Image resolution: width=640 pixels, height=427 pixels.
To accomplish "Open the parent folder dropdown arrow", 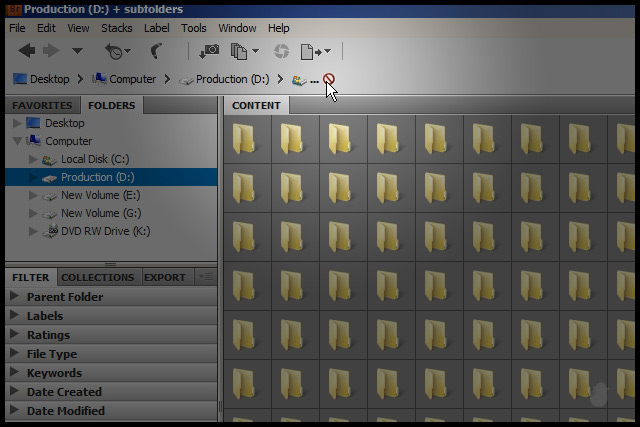I will 78,51.
